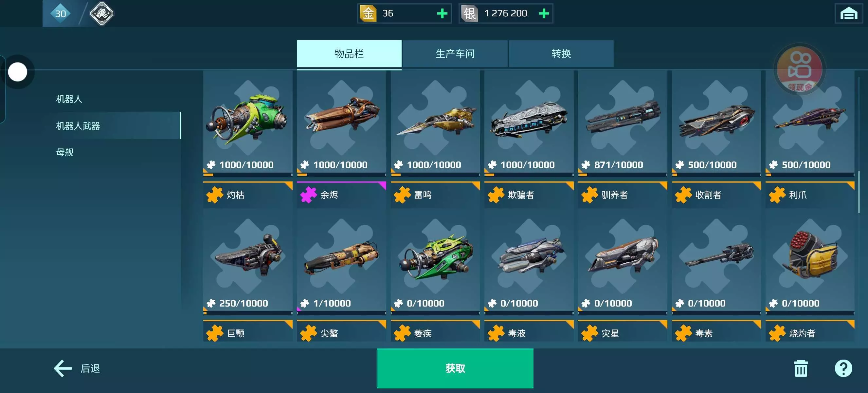Click the green 获取 button
This screenshot has height=393, width=868.
coord(455,368)
